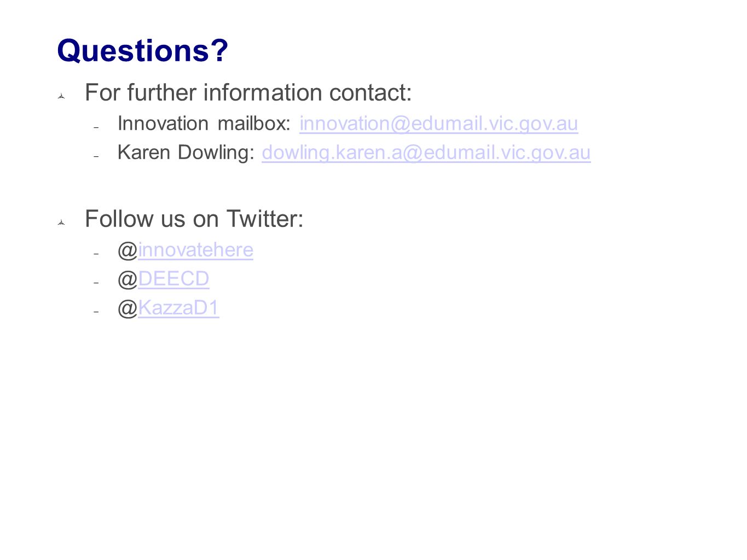The height and width of the screenshot is (560, 747).
Task: Follow the innovatehere Twitter link
Action: 195,250
